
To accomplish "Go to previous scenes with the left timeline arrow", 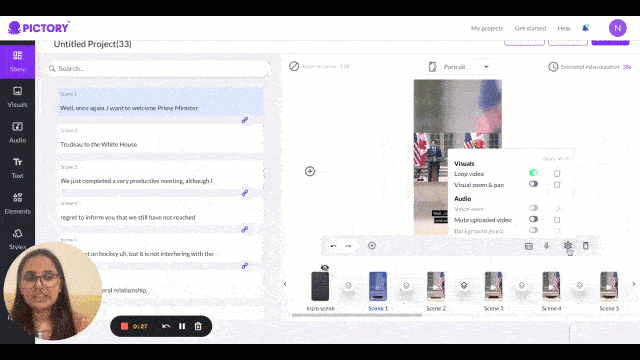I will click(x=285, y=284).
